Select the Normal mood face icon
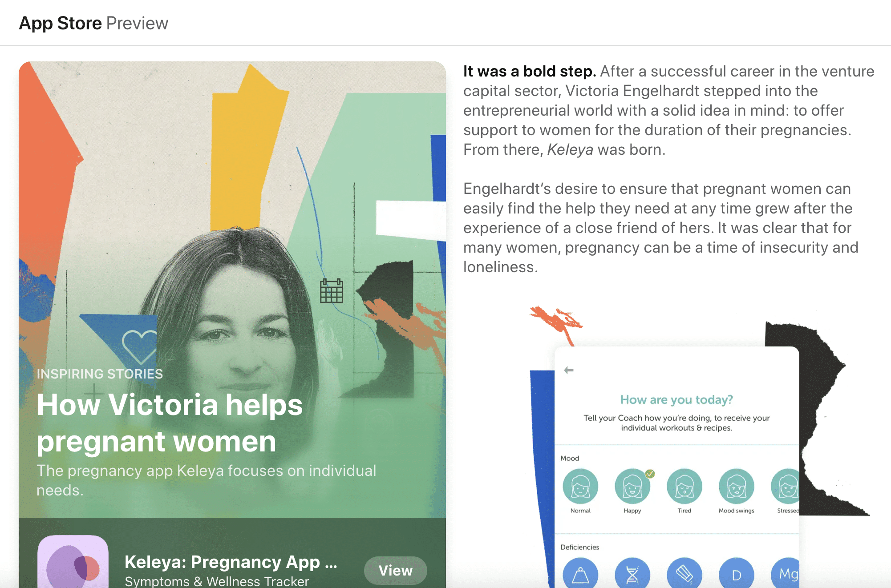This screenshot has height=588, width=891. click(x=580, y=486)
